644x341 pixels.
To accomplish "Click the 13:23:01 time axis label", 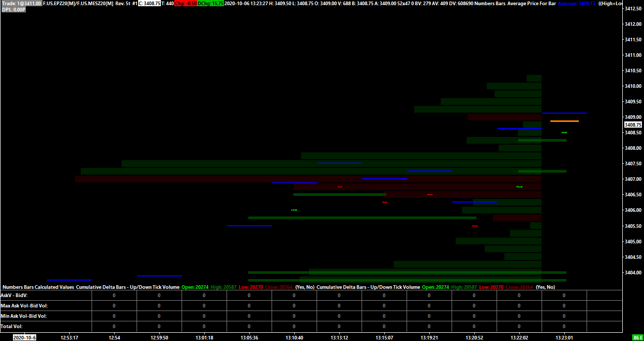I will [564, 337].
